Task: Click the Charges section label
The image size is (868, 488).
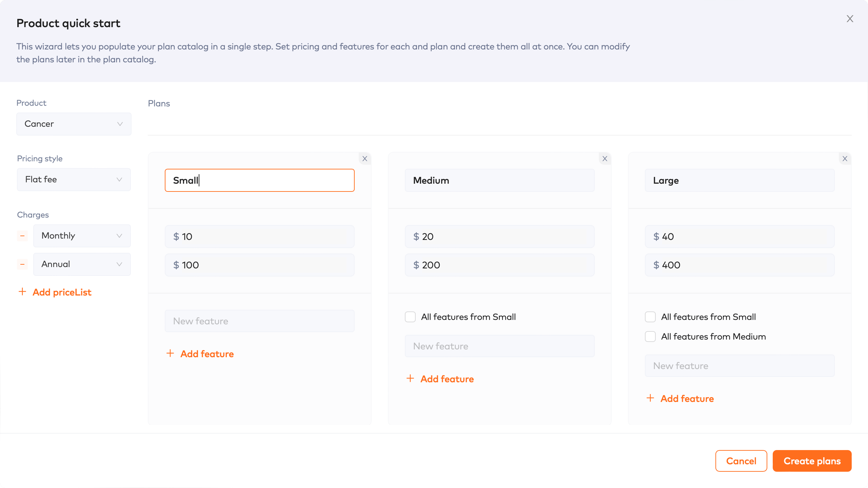Action: 33,215
